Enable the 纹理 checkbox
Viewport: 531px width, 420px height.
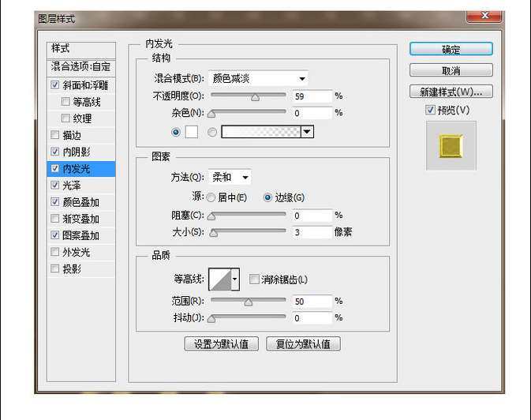(x=65, y=118)
